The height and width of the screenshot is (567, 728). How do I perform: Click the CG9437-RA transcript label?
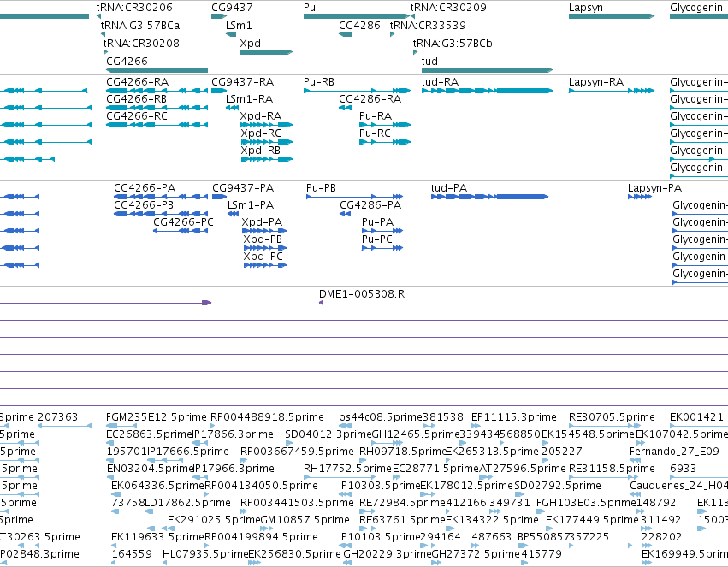pos(242,82)
